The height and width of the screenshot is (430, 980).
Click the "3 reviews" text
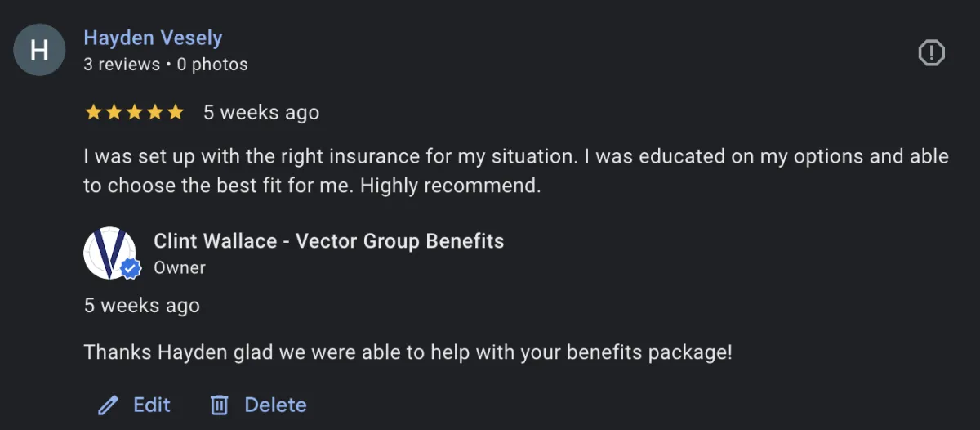coord(122,64)
